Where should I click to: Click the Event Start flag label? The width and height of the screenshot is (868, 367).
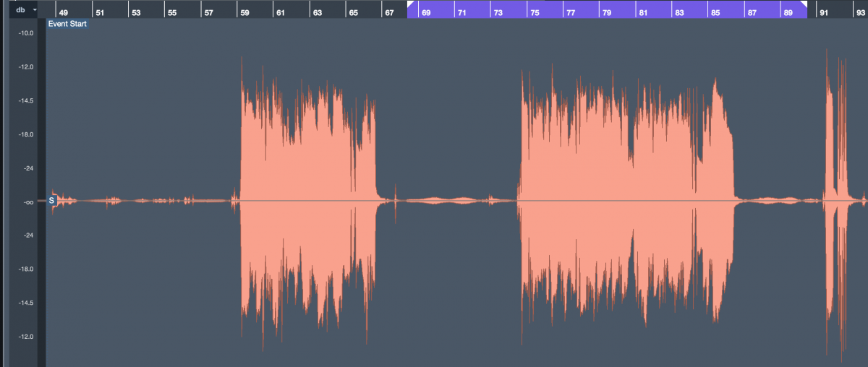(68, 24)
